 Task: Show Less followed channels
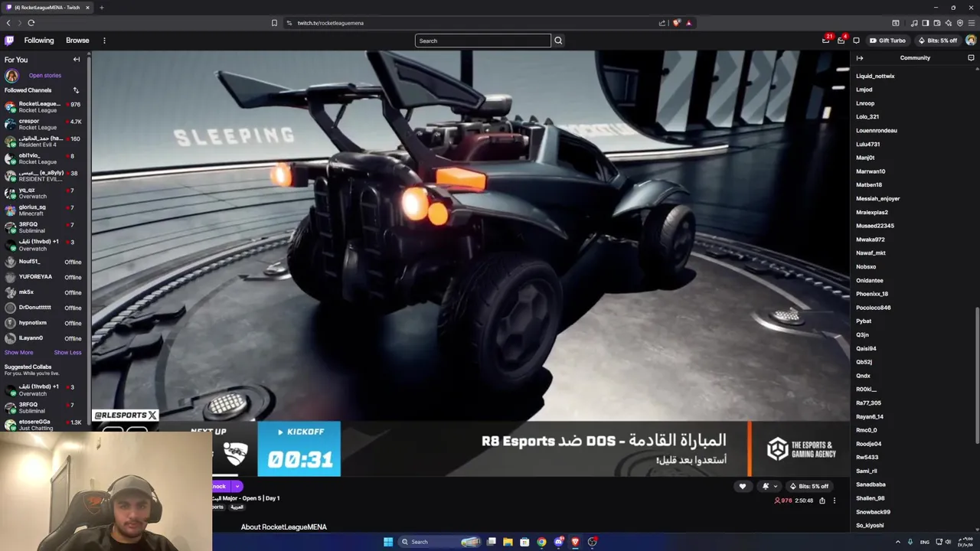click(x=67, y=353)
